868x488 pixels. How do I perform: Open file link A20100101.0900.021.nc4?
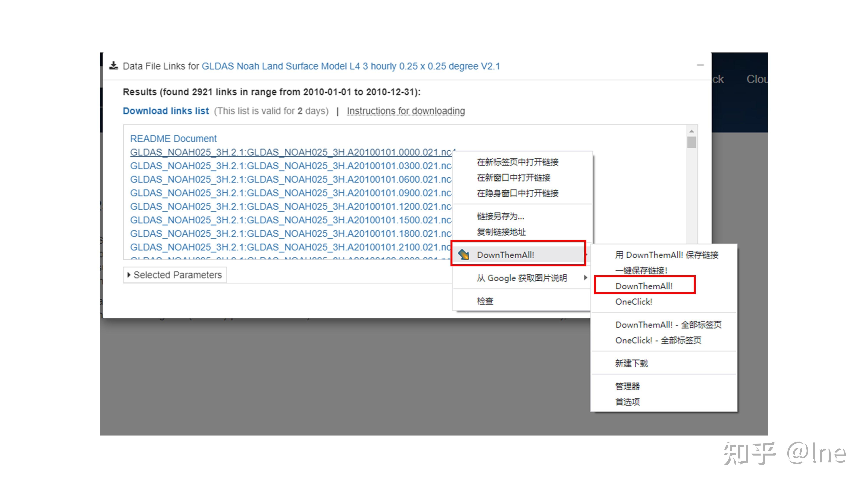click(x=291, y=193)
